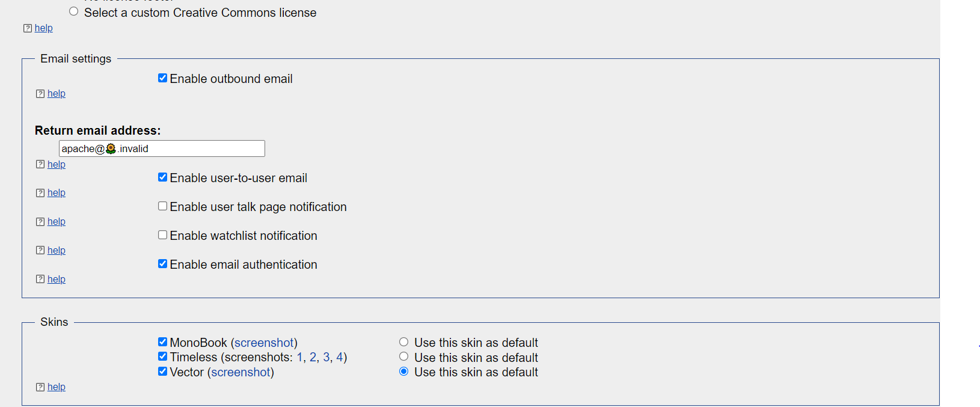Uncheck Enable outbound email
980x407 pixels.
[162, 78]
